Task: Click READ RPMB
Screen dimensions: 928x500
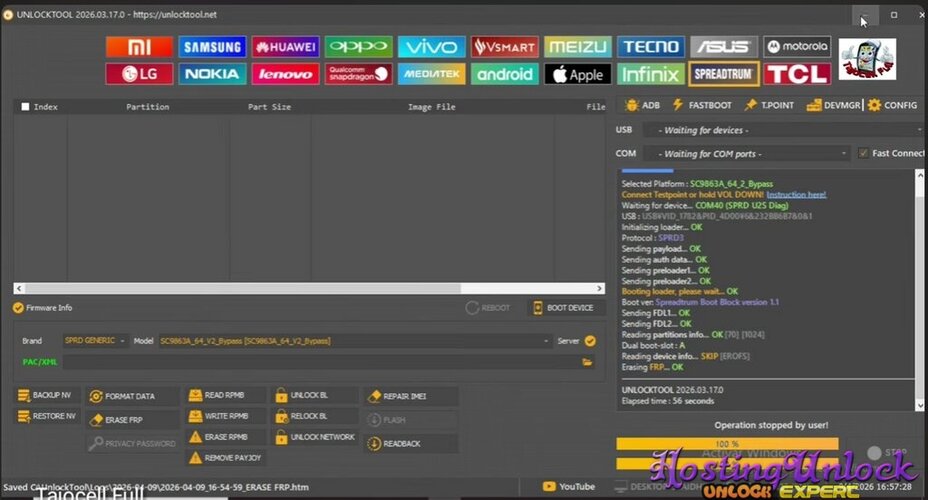Action: pos(225,395)
